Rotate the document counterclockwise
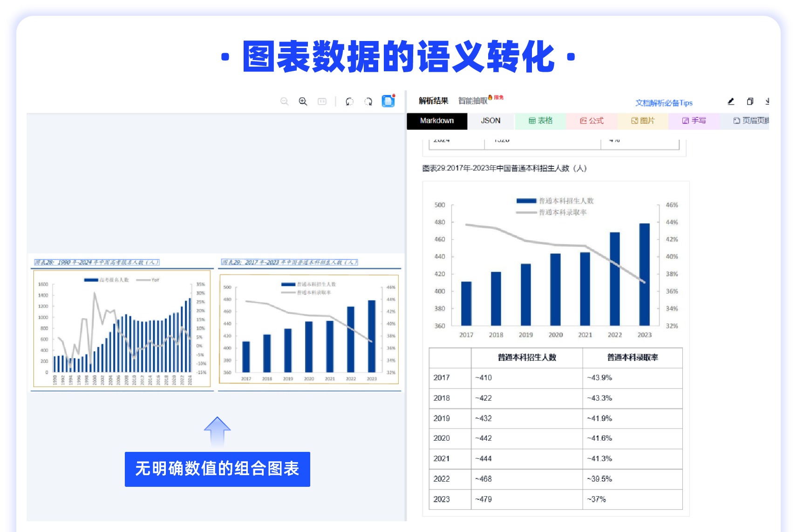The height and width of the screenshot is (532, 797). 349,101
